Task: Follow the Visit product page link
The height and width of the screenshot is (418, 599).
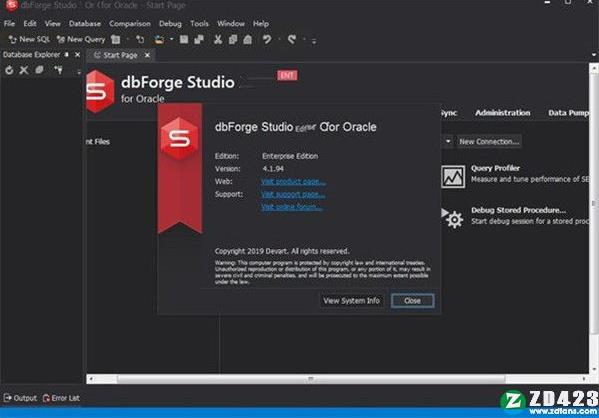Action: tap(293, 181)
